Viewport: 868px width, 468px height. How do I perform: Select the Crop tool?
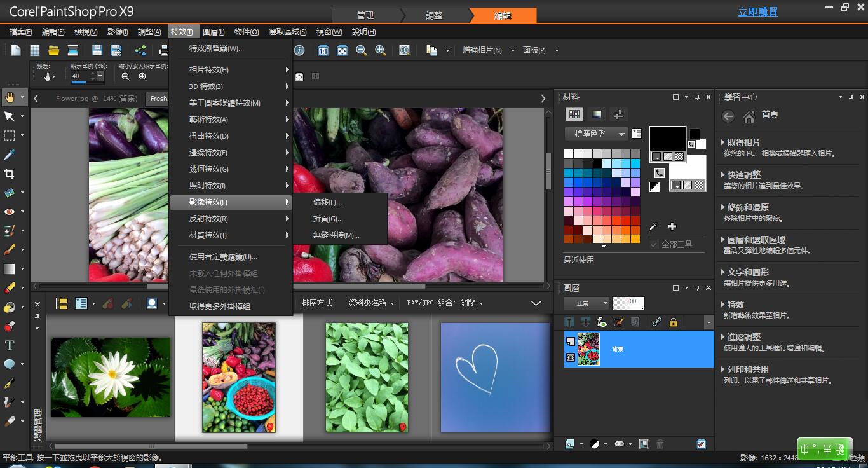(10, 174)
